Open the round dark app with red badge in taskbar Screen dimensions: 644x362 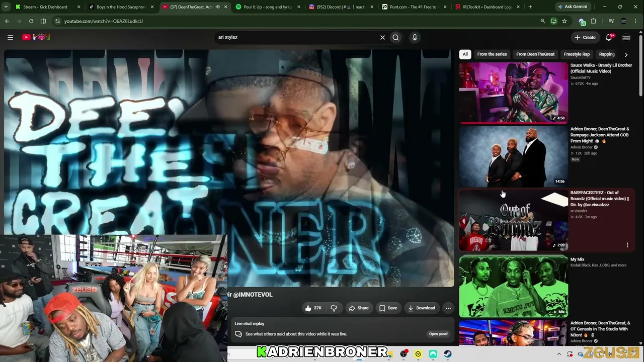pyautogui.click(x=404, y=354)
